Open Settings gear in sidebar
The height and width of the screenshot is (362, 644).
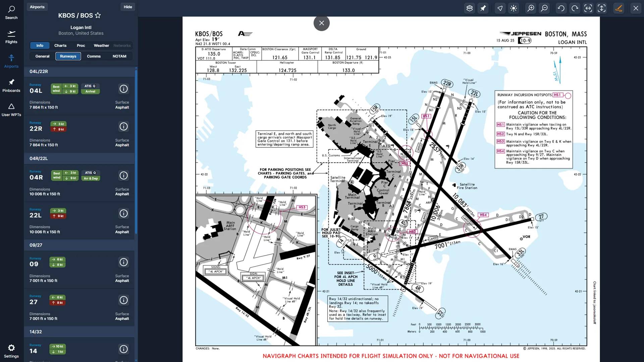pyautogui.click(x=11, y=351)
